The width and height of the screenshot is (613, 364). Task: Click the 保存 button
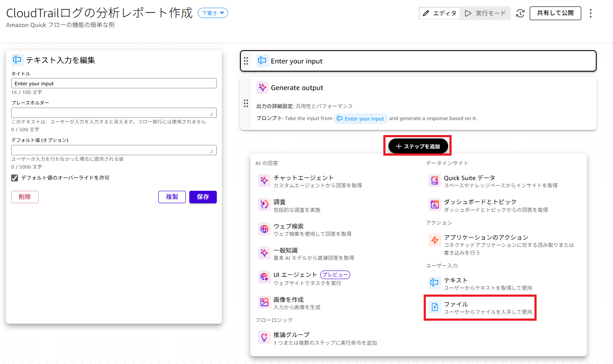[x=203, y=197]
